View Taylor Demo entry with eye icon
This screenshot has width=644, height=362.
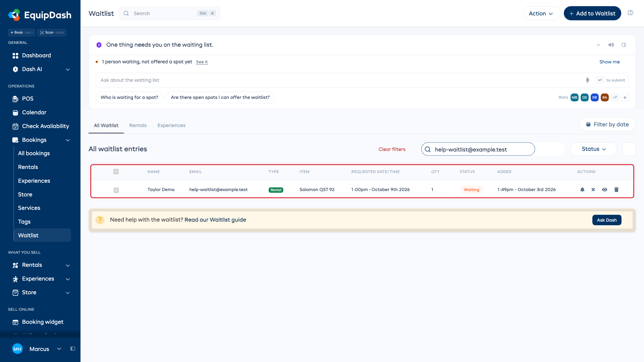(605, 190)
